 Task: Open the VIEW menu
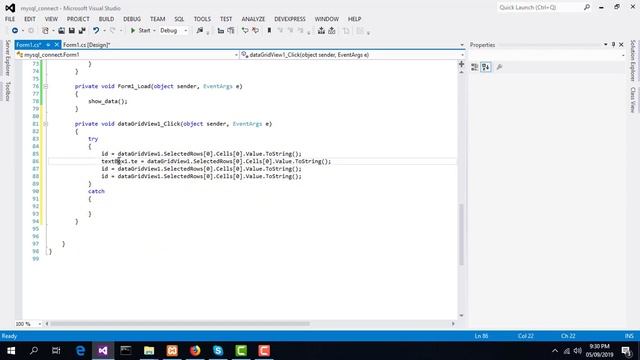click(51, 19)
